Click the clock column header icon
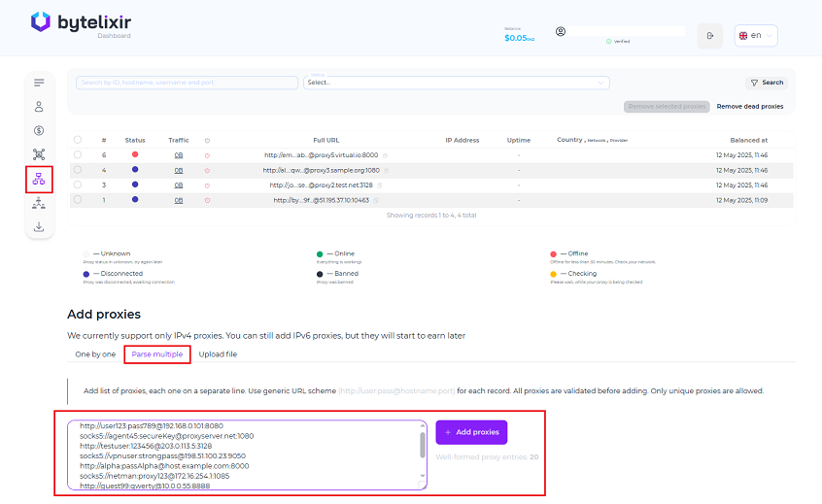Screen dimensions: 822x504 (207, 141)
